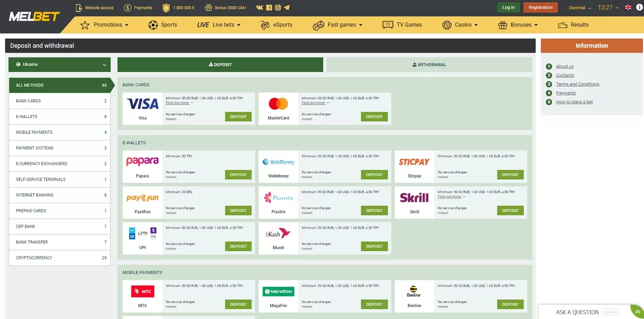Open the Ukraine country dropdown
This screenshot has width=644, height=319.
[59, 64]
